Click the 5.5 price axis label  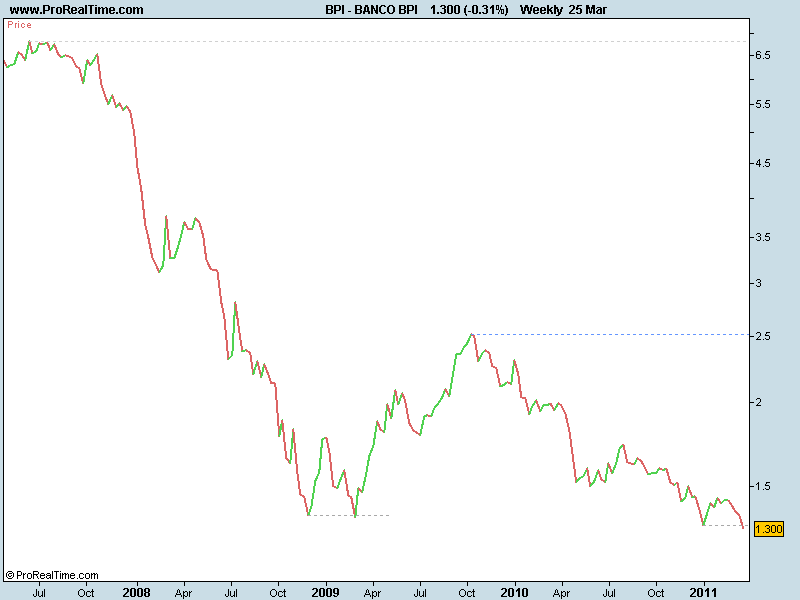[x=763, y=104]
